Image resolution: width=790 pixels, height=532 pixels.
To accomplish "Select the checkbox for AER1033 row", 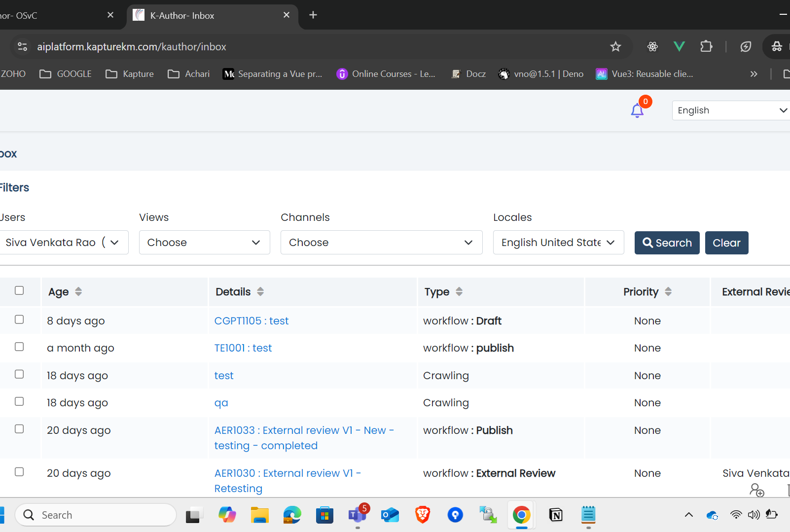I will click(19, 429).
